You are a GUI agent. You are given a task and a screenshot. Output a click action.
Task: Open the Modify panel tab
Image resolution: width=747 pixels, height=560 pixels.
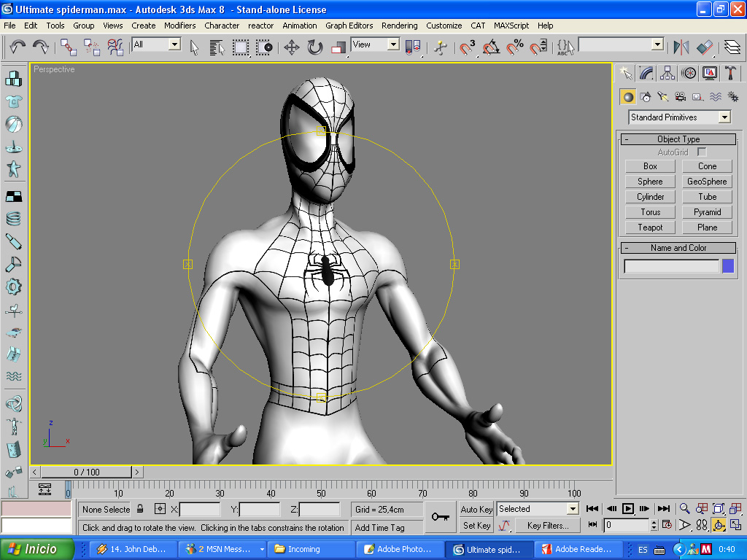pos(646,73)
